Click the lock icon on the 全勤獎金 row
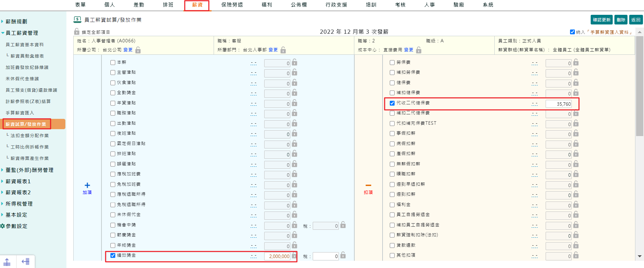 (x=294, y=93)
